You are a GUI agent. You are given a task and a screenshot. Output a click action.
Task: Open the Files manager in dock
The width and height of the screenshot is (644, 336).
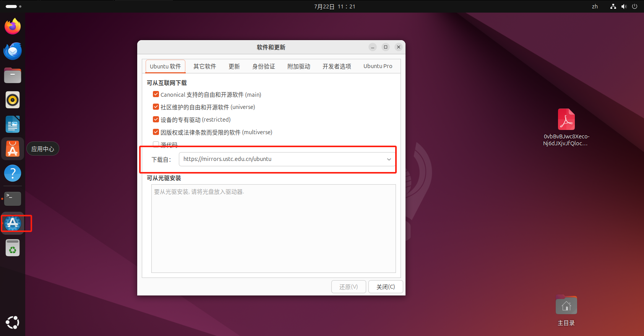(13, 75)
